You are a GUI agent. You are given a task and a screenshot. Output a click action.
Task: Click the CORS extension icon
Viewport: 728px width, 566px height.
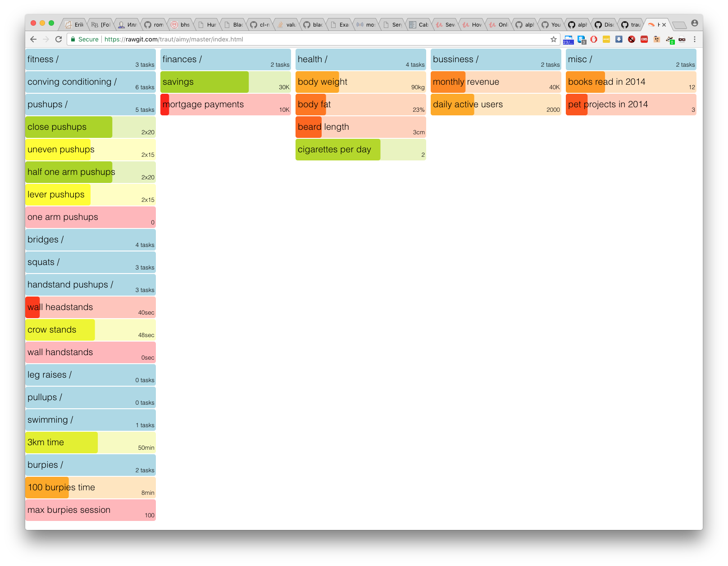click(x=644, y=39)
